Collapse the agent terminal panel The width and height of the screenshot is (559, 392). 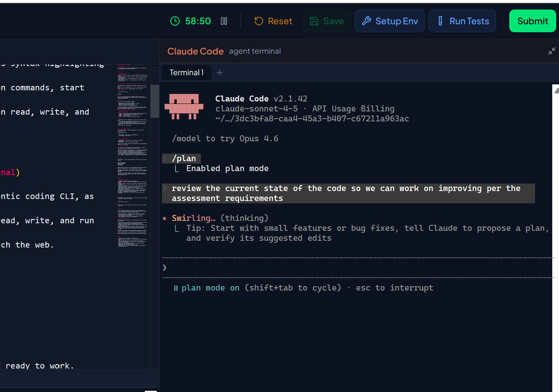[x=552, y=51]
